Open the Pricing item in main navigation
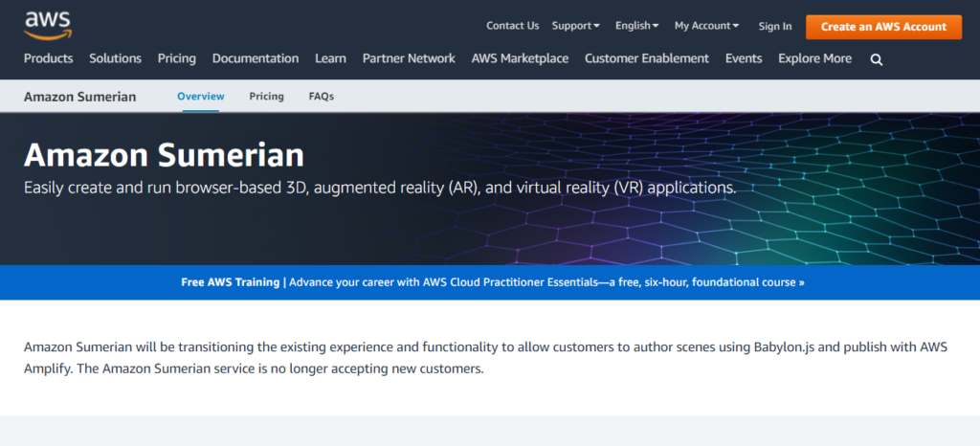Image resolution: width=980 pixels, height=446 pixels. 177,58
